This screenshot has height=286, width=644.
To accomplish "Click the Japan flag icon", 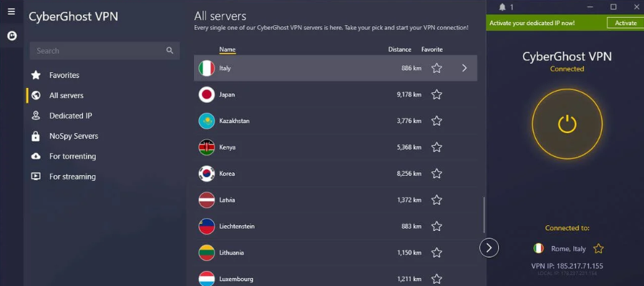I will click(207, 95).
